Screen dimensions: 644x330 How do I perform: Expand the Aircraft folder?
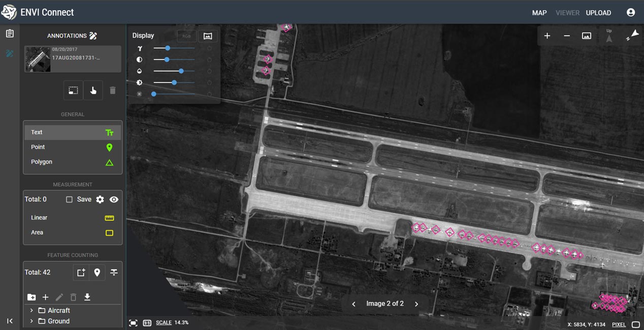tap(31, 310)
